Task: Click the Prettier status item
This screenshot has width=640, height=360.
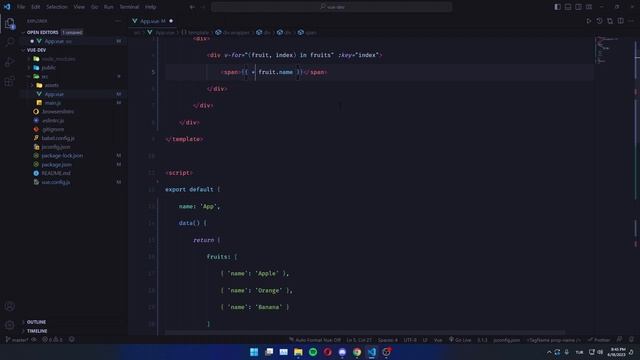Action: tap(599, 340)
